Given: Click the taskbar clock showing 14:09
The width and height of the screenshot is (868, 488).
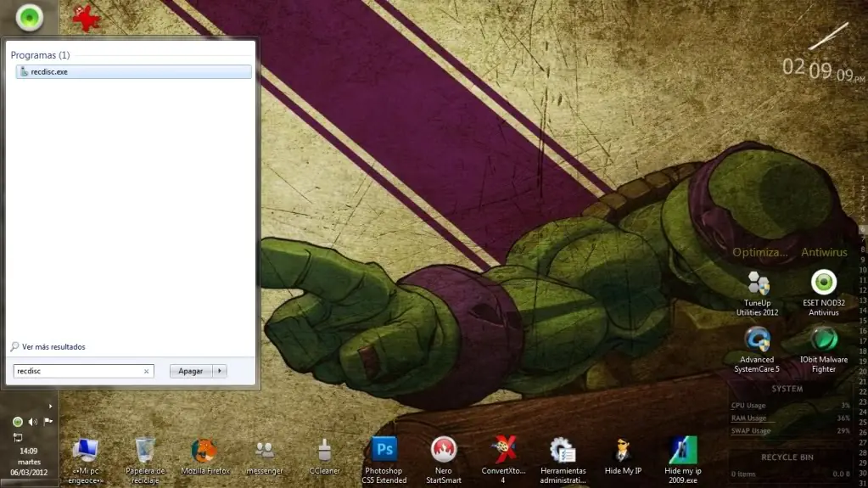Looking at the screenshot, I should [29, 451].
